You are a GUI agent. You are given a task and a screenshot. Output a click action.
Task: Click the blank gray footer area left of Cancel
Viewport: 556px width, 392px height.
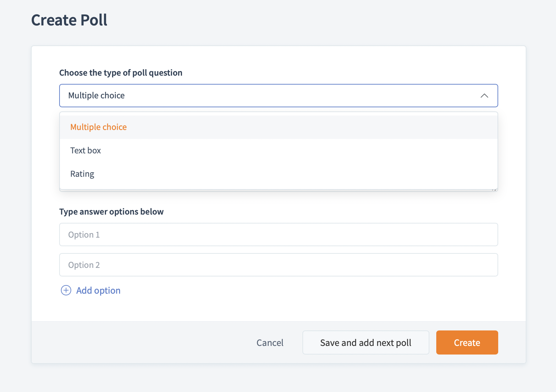coord(138,342)
